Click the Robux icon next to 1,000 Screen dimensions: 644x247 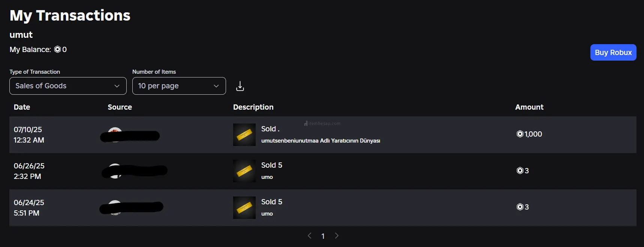coord(520,134)
